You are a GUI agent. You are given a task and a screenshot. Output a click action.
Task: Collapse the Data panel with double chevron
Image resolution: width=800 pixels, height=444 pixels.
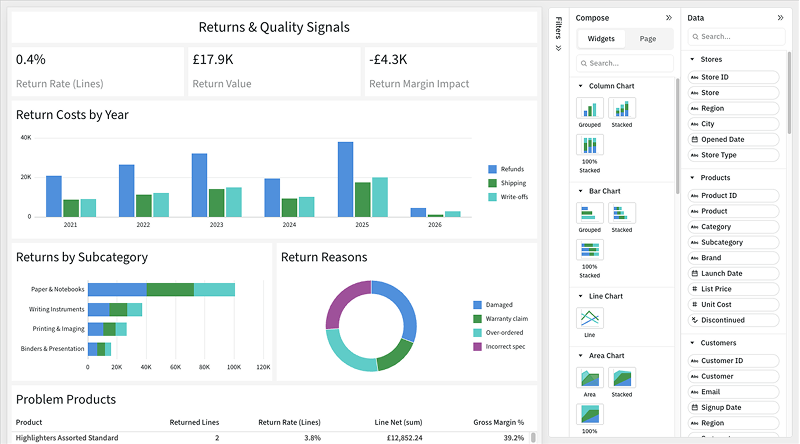[x=780, y=18]
